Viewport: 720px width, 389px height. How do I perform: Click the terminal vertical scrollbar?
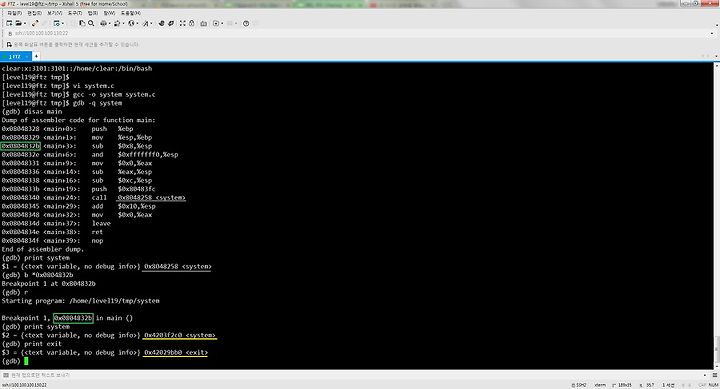coord(716,216)
